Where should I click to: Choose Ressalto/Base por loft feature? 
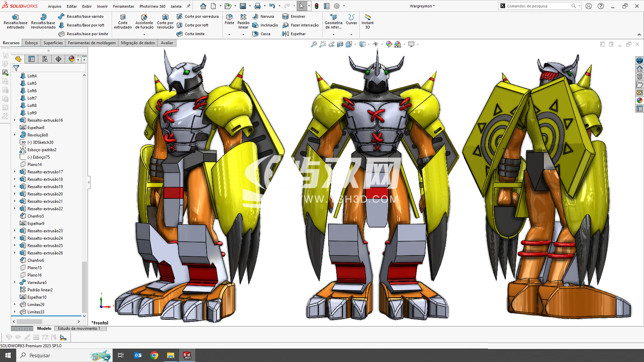[x=81, y=25]
